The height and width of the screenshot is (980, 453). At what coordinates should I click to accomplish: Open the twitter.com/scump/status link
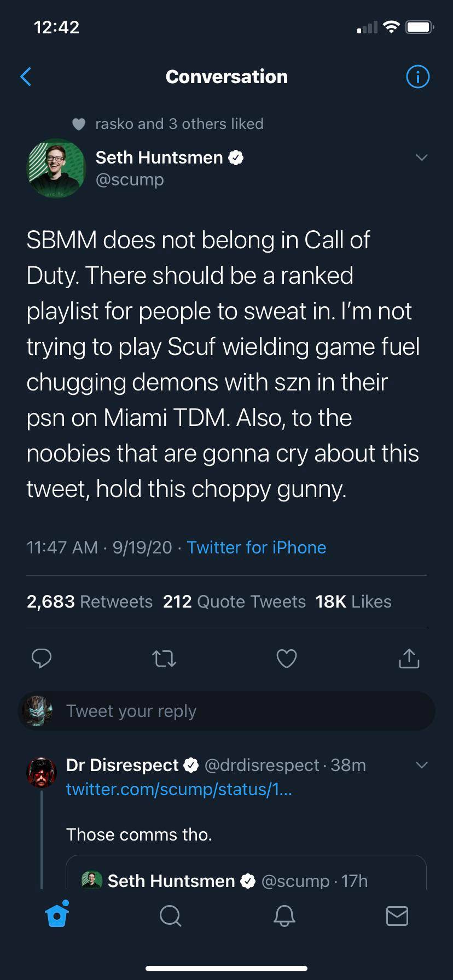tap(179, 789)
